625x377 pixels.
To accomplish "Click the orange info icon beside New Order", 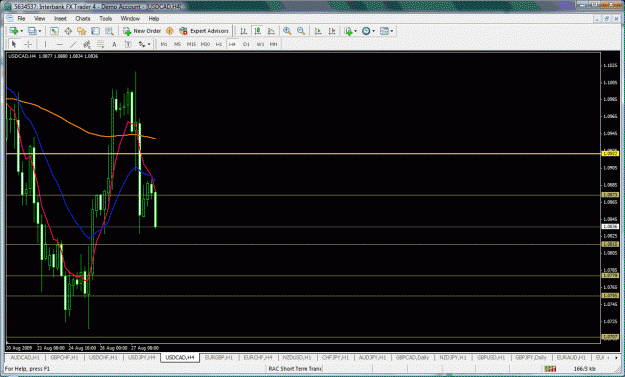I will tap(169, 31).
